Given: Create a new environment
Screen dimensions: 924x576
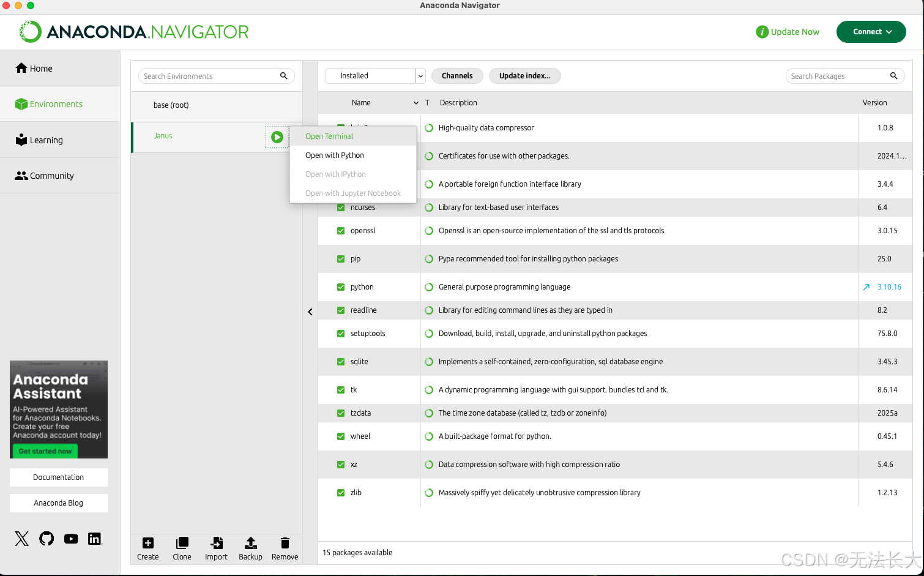Looking at the screenshot, I should (x=148, y=548).
